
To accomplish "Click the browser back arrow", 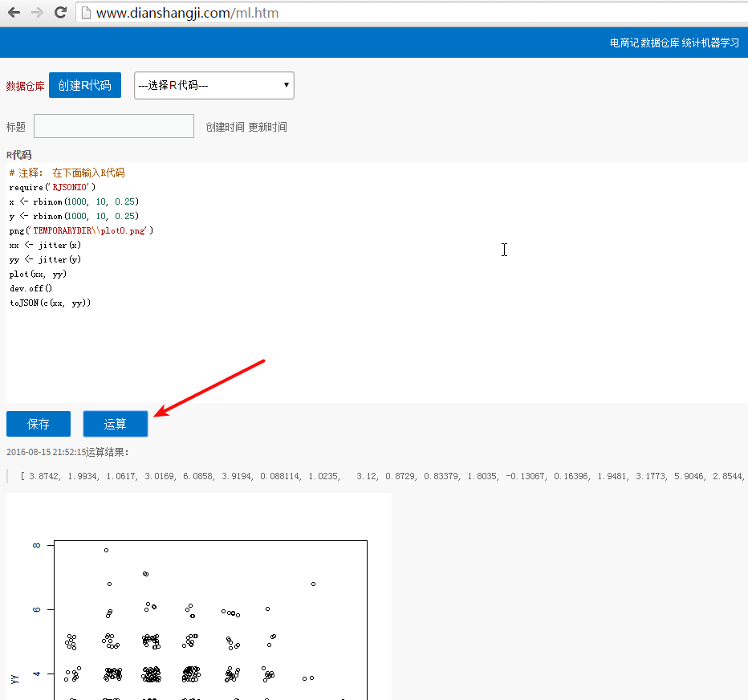I will pos(14,12).
